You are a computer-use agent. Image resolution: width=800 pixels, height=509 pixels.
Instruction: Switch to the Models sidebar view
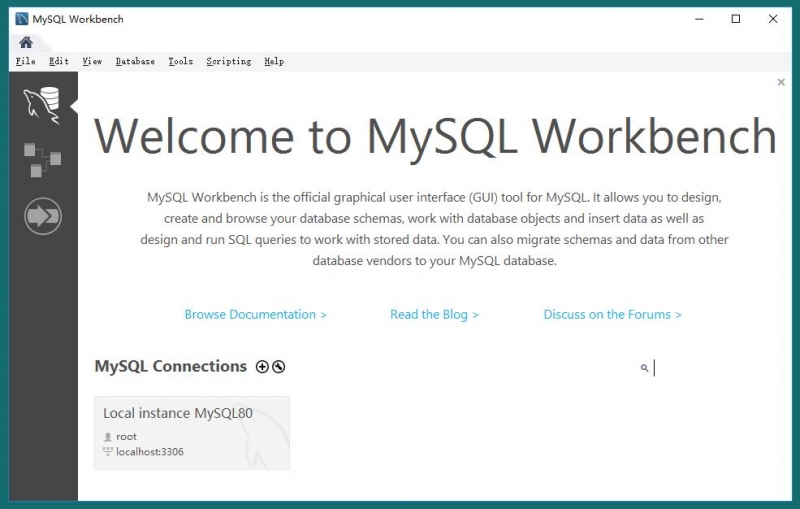point(42,160)
